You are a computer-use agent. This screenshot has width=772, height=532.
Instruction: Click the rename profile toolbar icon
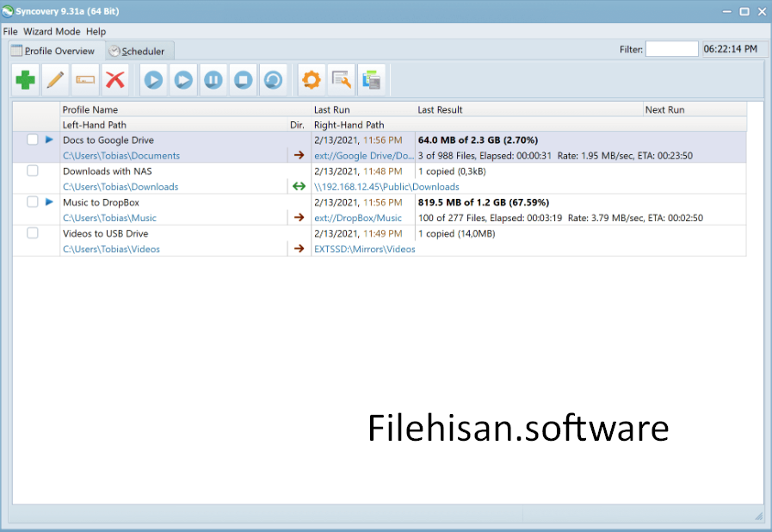click(x=84, y=80)
